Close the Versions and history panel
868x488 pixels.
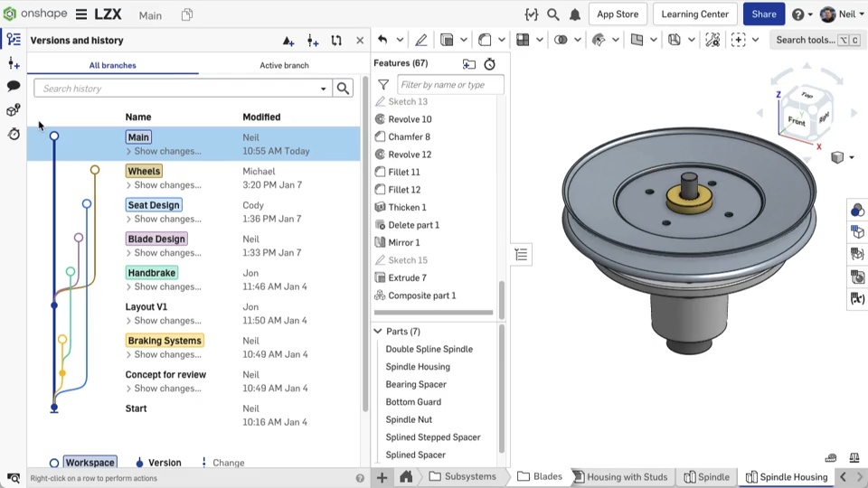click(x=360, y=41)
